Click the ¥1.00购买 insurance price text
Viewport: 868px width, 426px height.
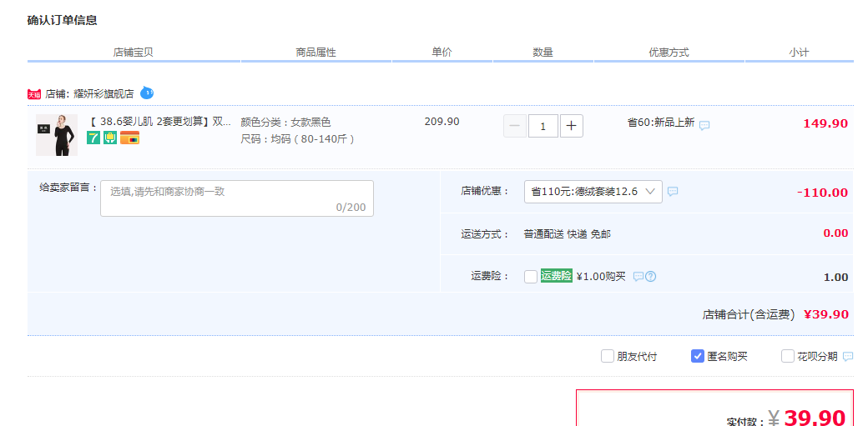(601, 277)
